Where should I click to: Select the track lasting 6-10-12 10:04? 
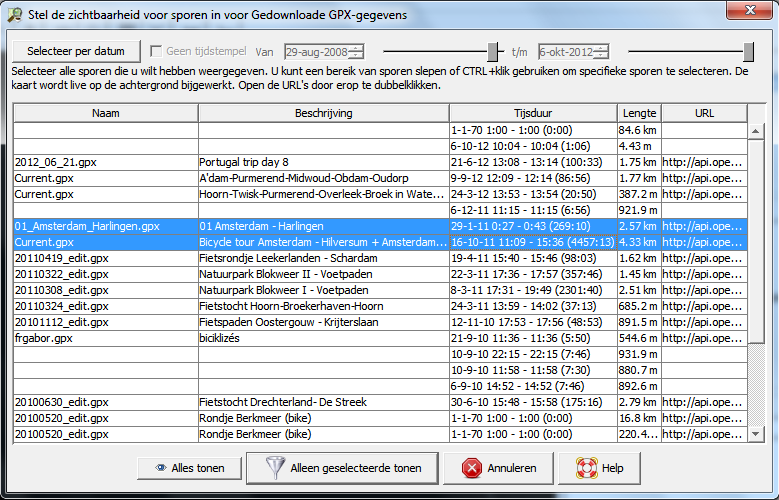(x=380, y=146)
